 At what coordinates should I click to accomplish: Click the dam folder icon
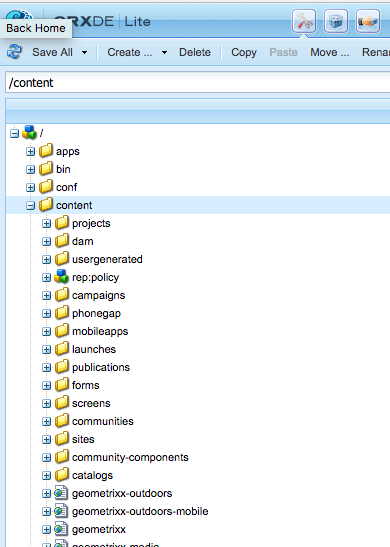[x=62, y=240]
